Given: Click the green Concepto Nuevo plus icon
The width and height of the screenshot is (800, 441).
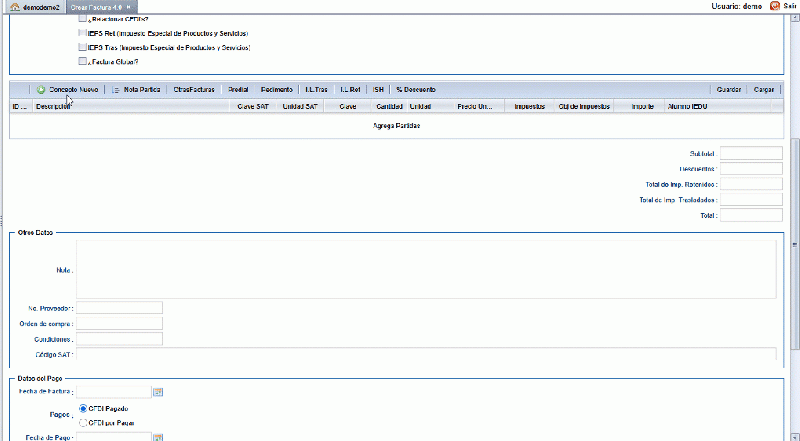Looking at the screenshot, I should (x=41, y=90).
